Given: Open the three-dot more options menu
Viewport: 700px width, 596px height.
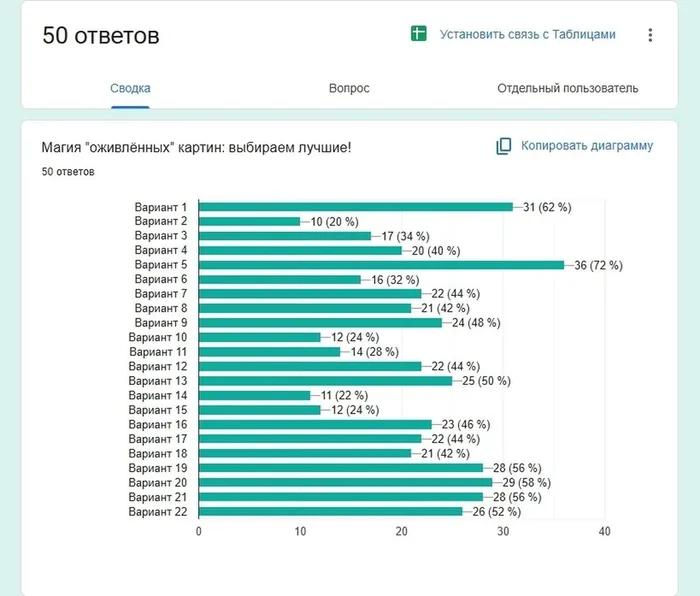Looking at the screenshot, I should [650, 35].
